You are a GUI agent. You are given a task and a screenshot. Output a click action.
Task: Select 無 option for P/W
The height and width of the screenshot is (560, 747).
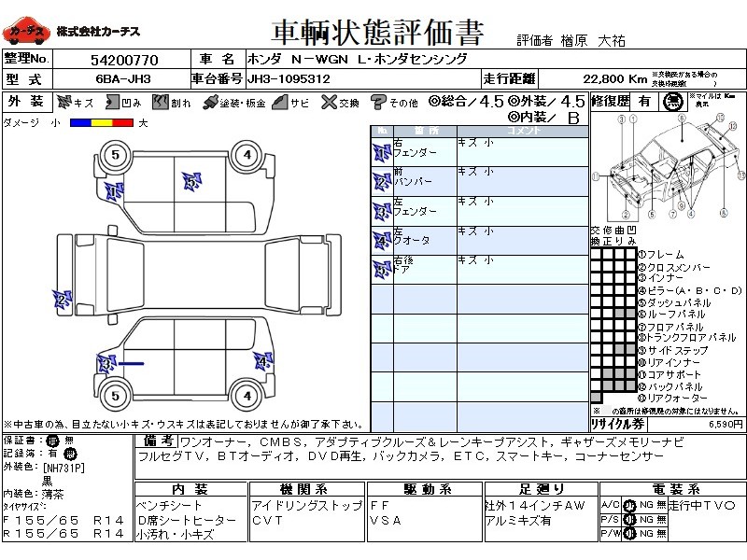pos(661,534)
